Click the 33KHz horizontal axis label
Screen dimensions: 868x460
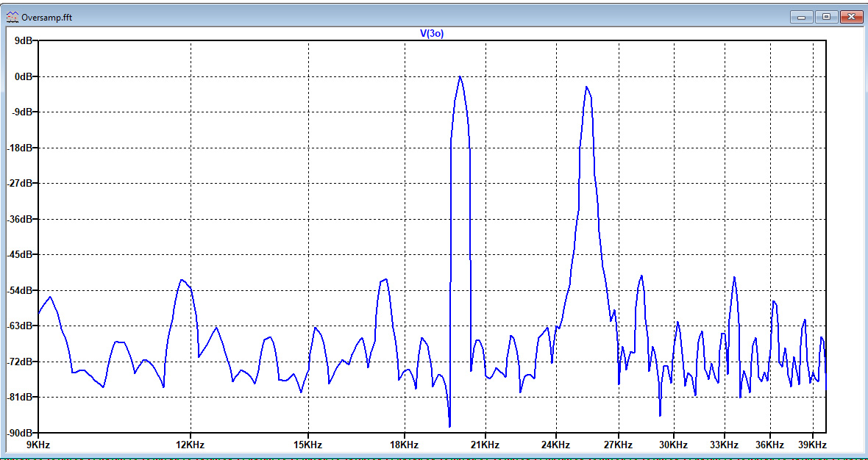click(725, 445)
